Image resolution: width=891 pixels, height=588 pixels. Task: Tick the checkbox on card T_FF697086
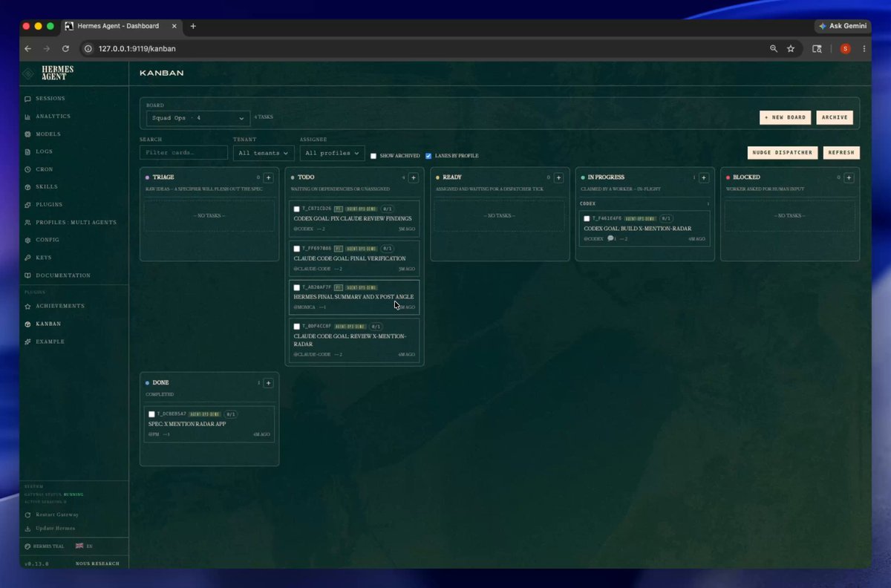coord(297,249)
